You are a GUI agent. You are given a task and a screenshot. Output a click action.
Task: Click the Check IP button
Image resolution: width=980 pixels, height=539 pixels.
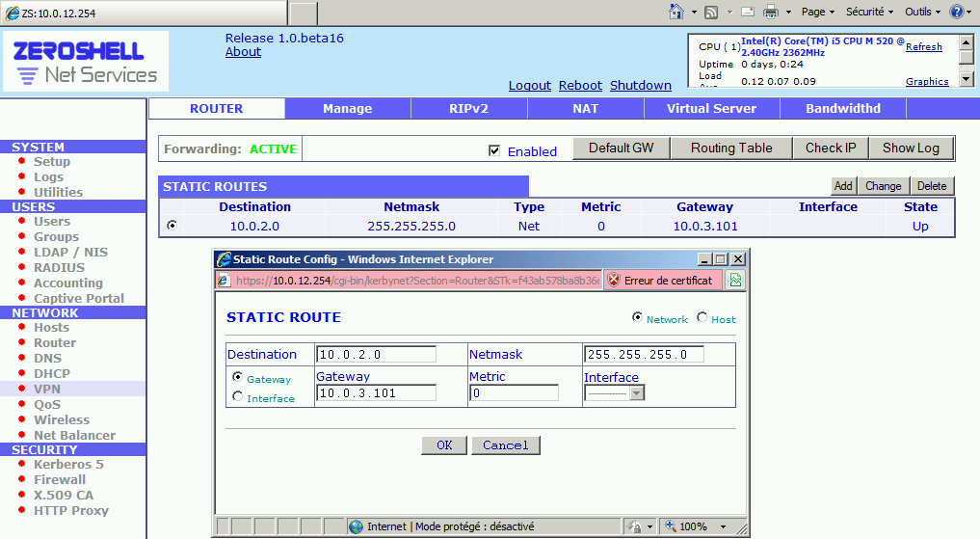point(831,148)
